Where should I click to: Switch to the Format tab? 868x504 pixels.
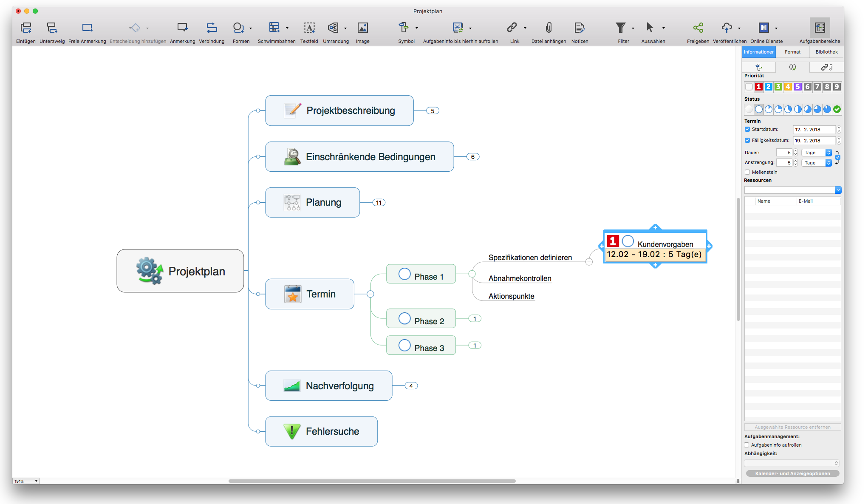[792, 51]
